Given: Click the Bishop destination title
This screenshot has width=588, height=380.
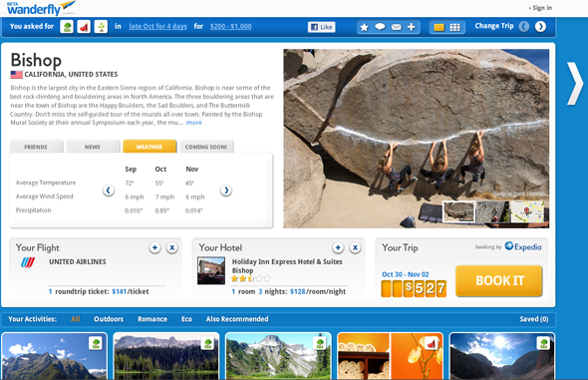Looking at the screenshot, I should (x=36, y=61).
